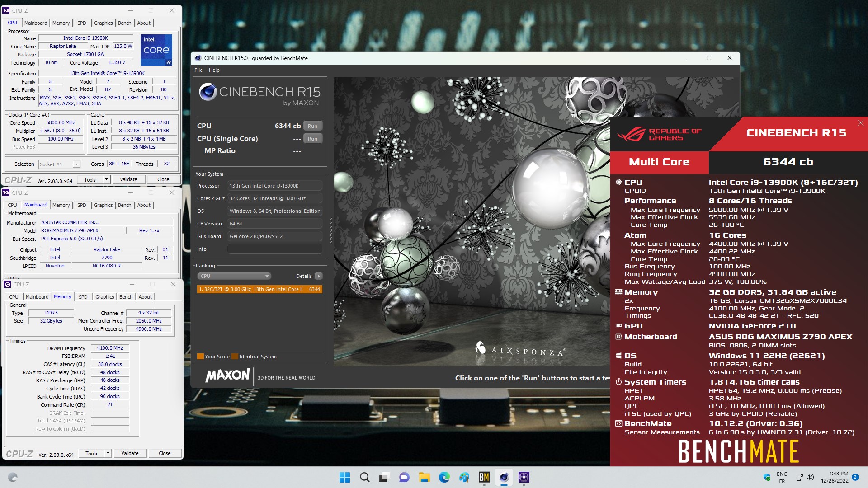Click the ROG Republic of Gamers logo
This screenshot has height=488, width=868.
659,134
